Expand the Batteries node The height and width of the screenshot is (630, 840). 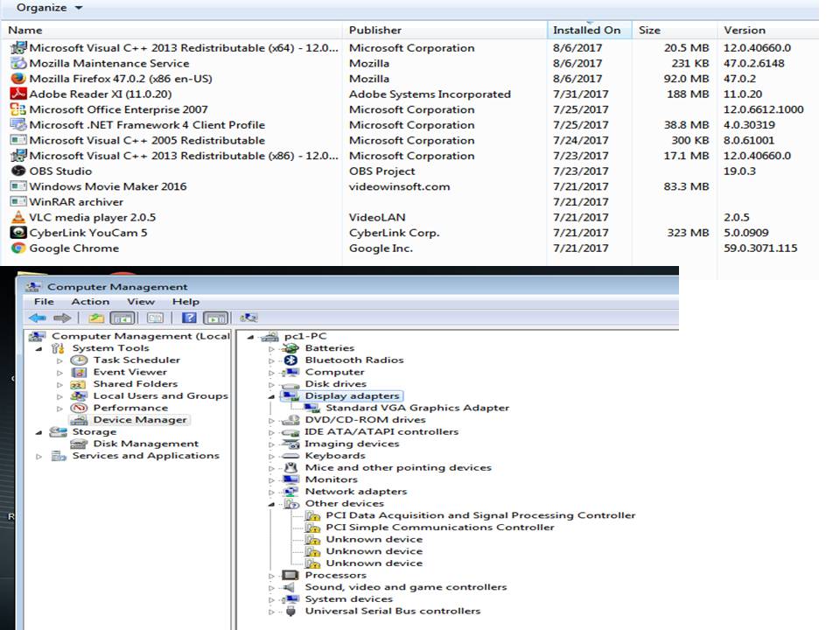coord(271,349)
